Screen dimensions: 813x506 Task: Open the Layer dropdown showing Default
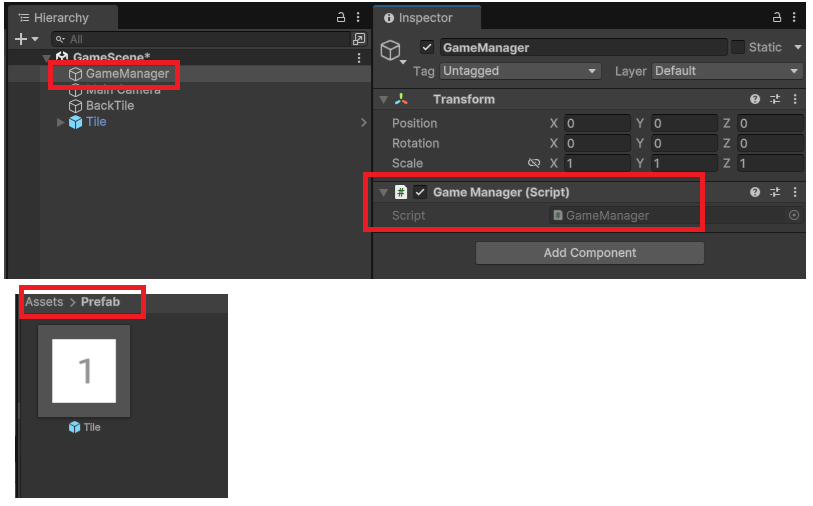[x=727, y=71]
